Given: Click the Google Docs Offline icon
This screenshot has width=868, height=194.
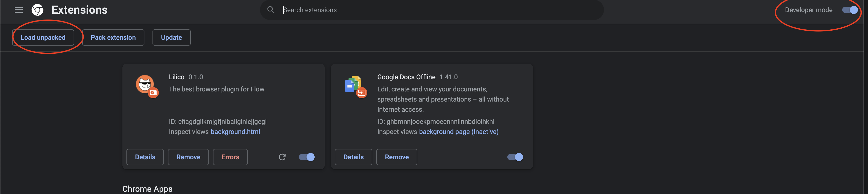Looking at the screenshot, I should tap(356, 87).
